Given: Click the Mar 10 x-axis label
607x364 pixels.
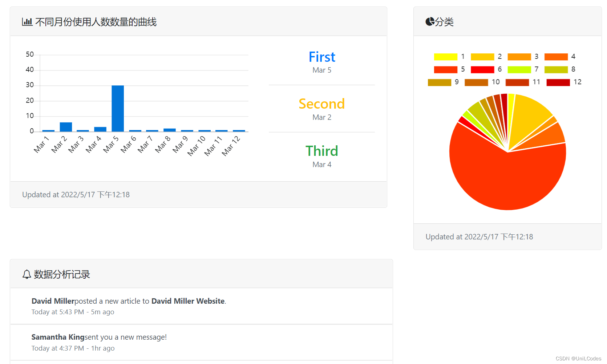Looking at the screenshot, I should click(196, 146).
